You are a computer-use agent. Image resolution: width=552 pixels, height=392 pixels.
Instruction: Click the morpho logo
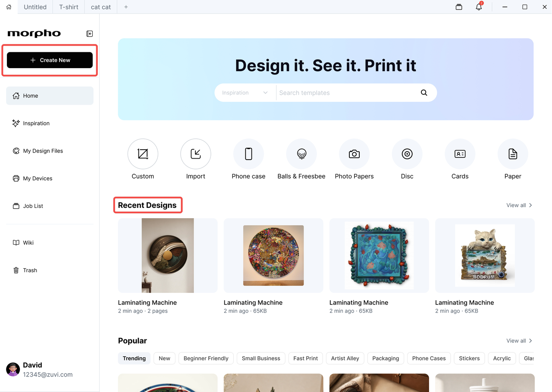coord(34,34)
